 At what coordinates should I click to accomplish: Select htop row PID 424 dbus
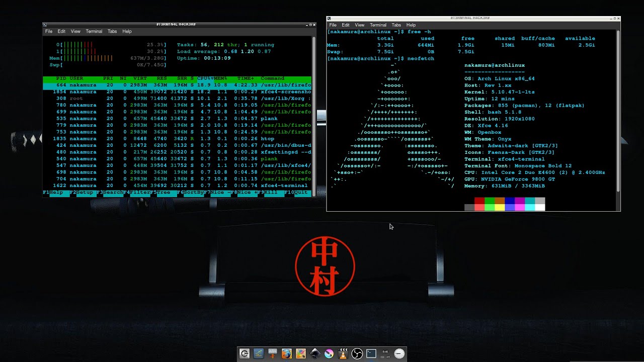point(177,145)
